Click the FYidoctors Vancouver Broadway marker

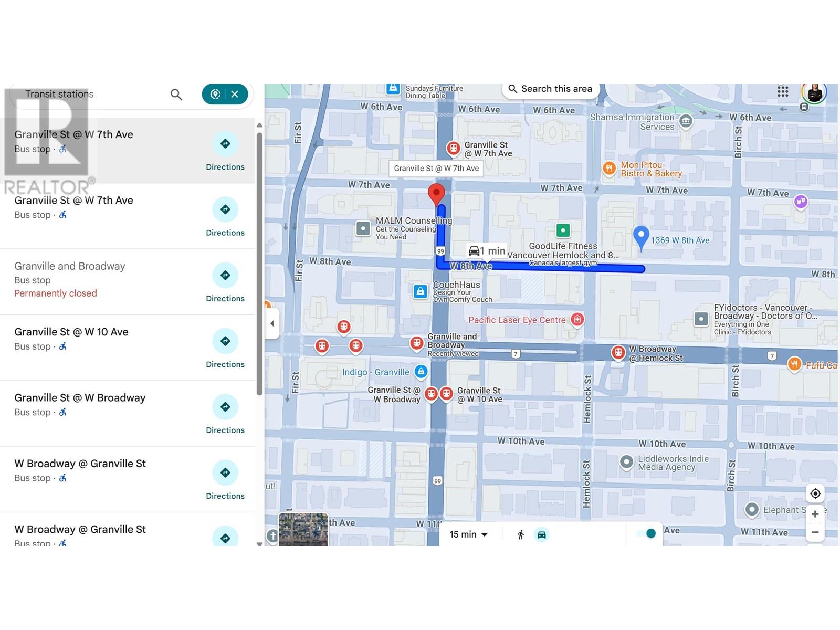[701, 319]
